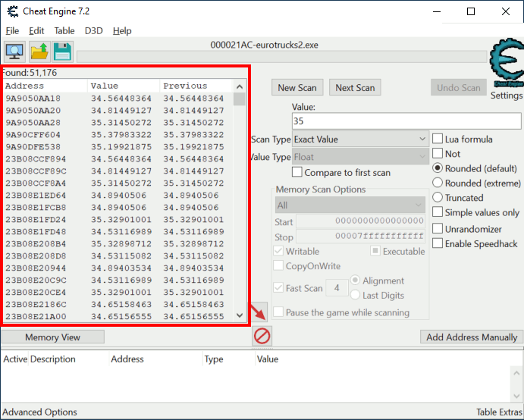Click the Settings label
Image resolution: width=524 pixels, height=420 pixels.
tap(507, 96)
